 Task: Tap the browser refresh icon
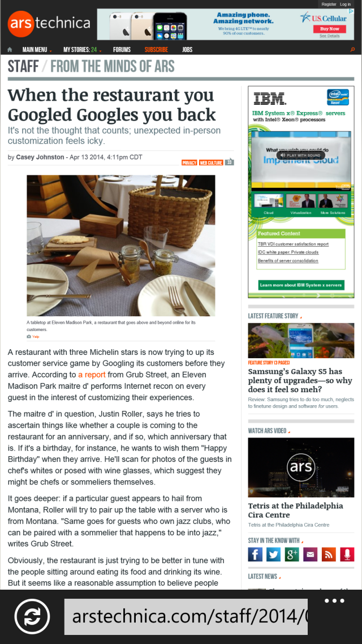[32, 616]
